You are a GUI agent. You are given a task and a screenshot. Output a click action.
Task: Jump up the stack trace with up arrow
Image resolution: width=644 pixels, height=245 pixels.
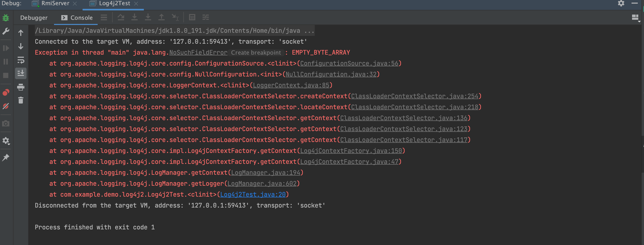click(x=21, y=33)
